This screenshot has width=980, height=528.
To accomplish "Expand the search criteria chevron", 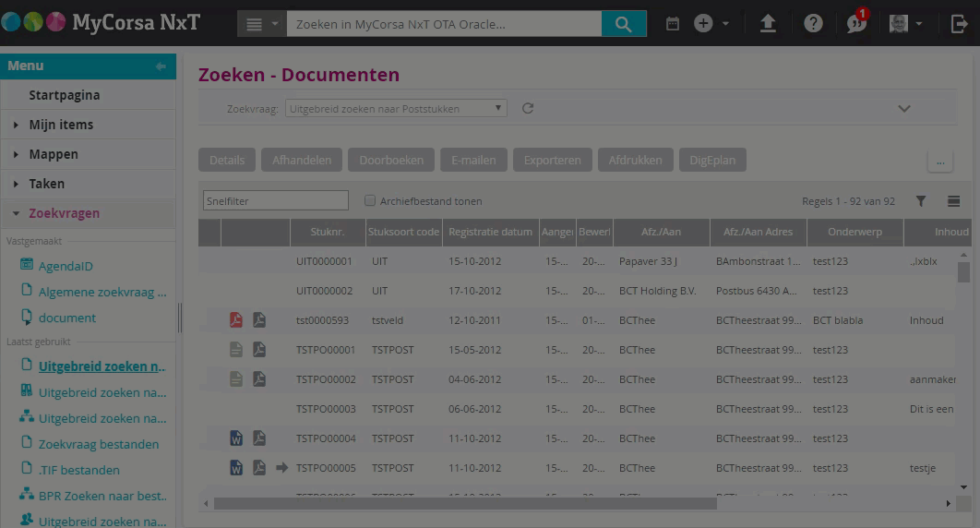I will tap(903, 109).
